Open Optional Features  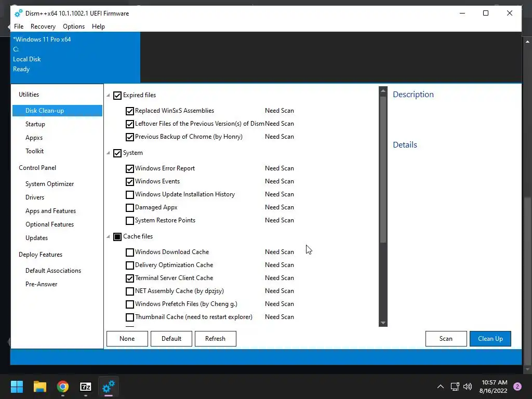(x=49, y=224)
